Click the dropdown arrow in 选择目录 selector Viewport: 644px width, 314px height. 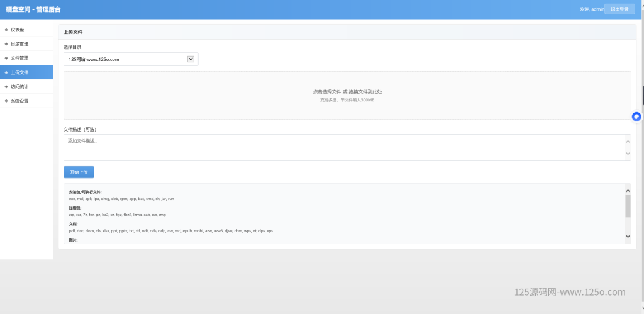[191, 59]
